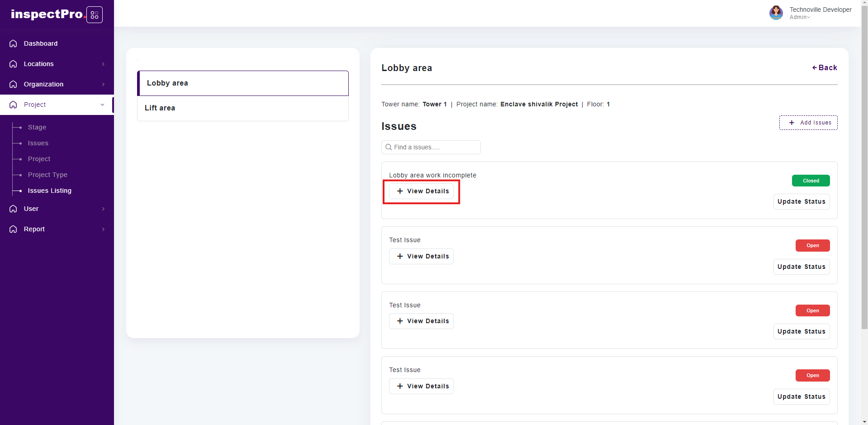Collapse the Project menu chevron
868x425 pixels.
102,105
